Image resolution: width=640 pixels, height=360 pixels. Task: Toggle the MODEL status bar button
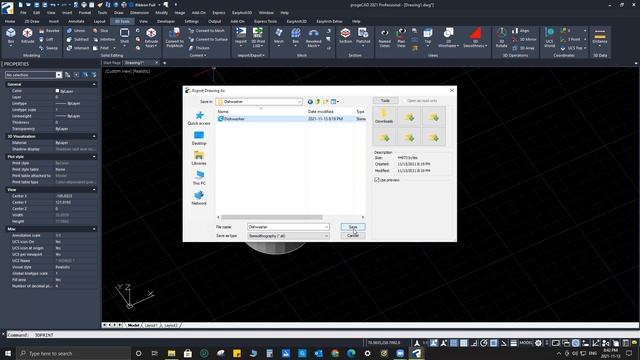click(x=526, y=343)
